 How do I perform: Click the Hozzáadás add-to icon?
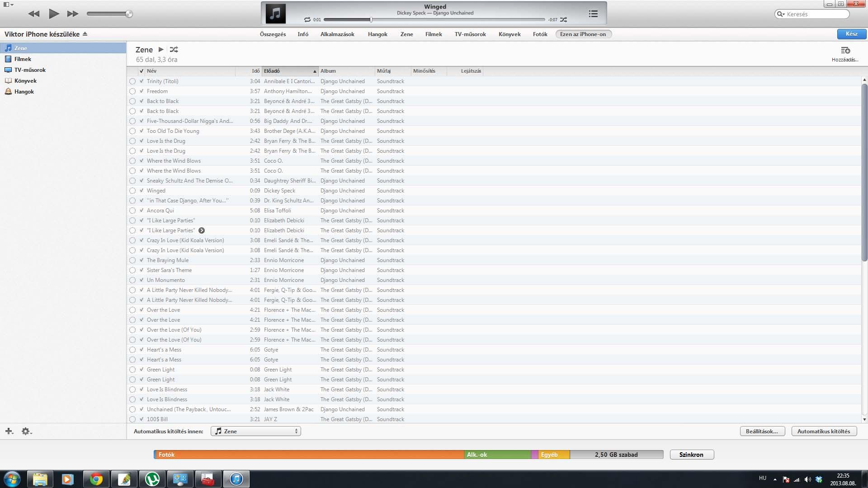pos(845,50)
